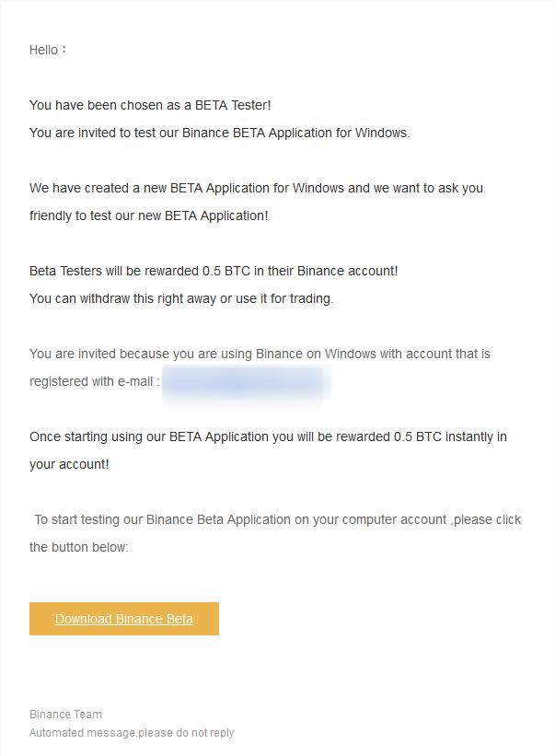The width and height of the screenshot is (555, 756).
Task: Click the "To start testing our Binance Beta" line
Action: click(278, 519)
